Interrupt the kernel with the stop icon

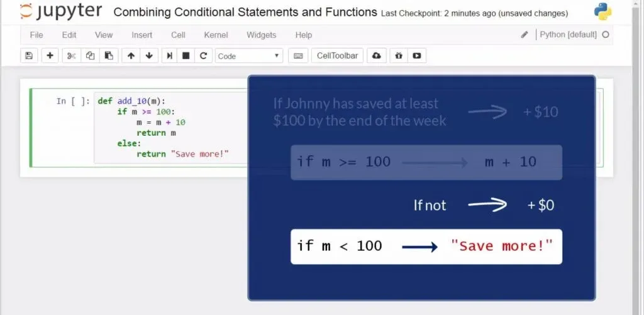pos(186,56)
